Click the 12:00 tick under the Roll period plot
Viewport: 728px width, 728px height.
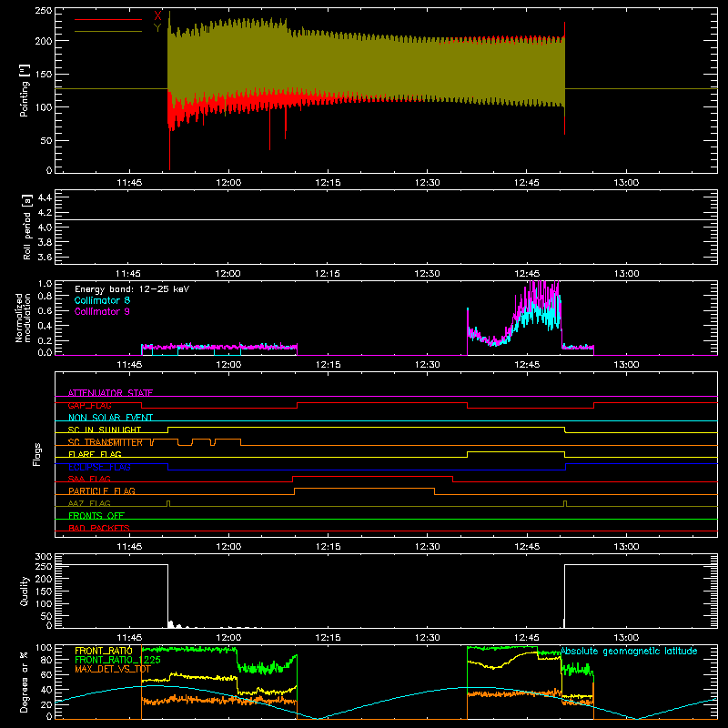click(228, 274)
